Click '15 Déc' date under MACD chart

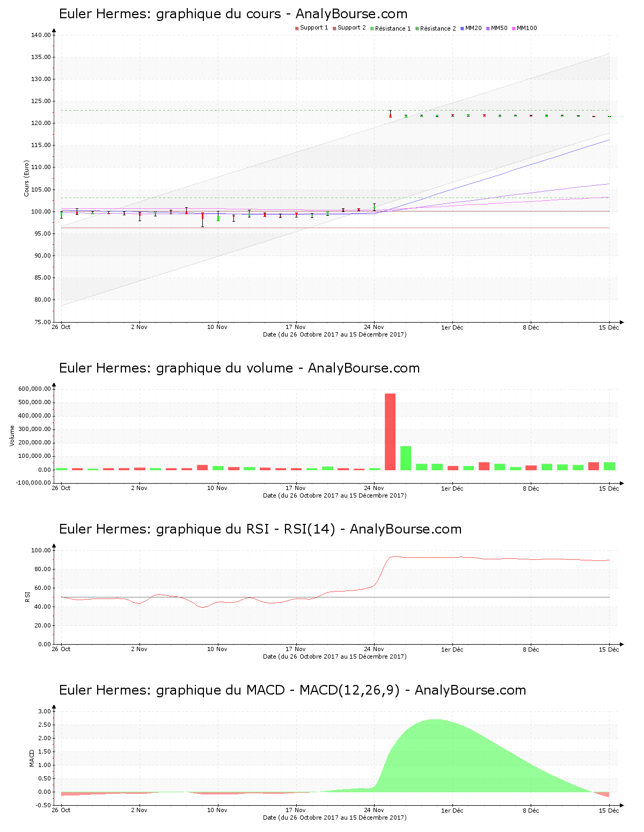(x=609, y=811)
